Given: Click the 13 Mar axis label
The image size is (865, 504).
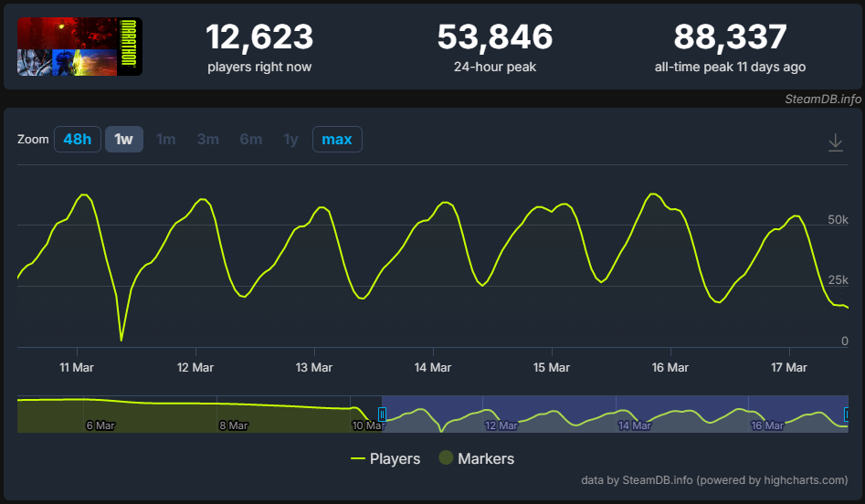Looking at the screenshot, I should [314, 368].
